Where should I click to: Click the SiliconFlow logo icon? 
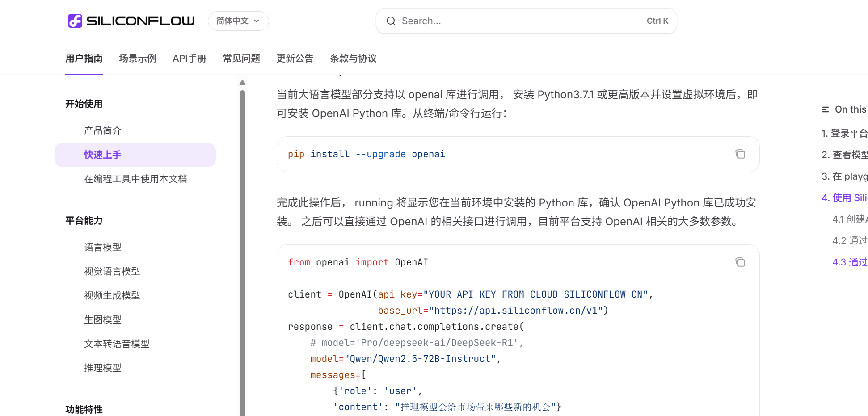[75, 21]
